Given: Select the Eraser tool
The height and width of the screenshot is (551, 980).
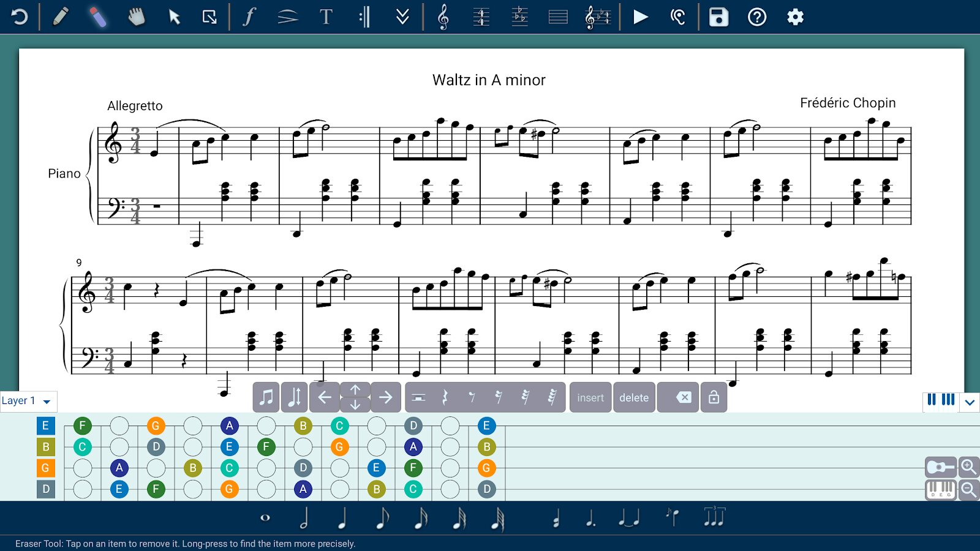Looking at the screenshot, I should coord(98,17).
